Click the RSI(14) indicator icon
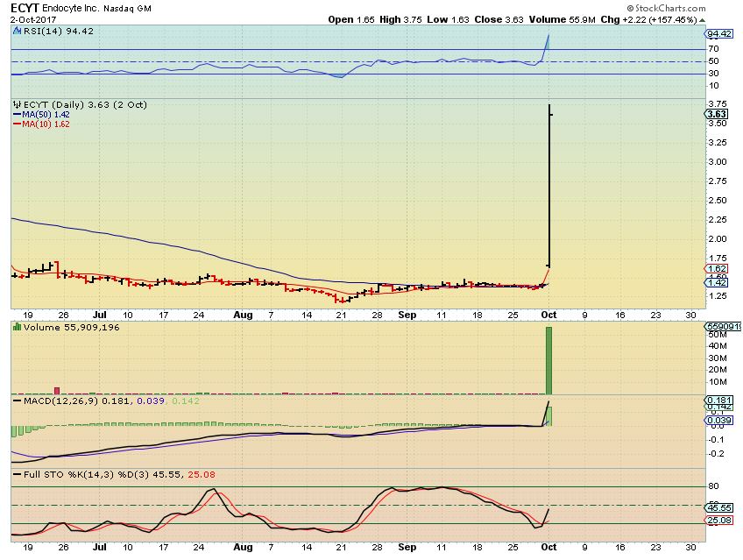This screenshot has width=743, height=560. [17, 32]
